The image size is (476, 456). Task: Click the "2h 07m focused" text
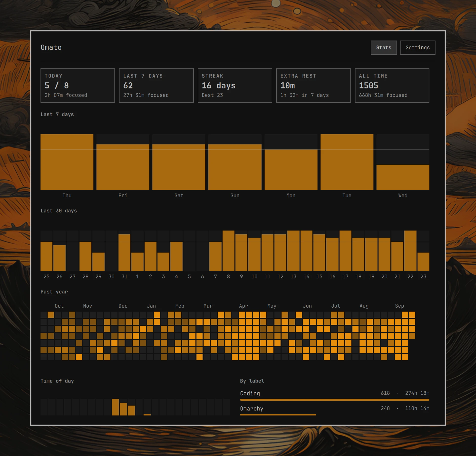pyautogui.click(x=66, y=95)
